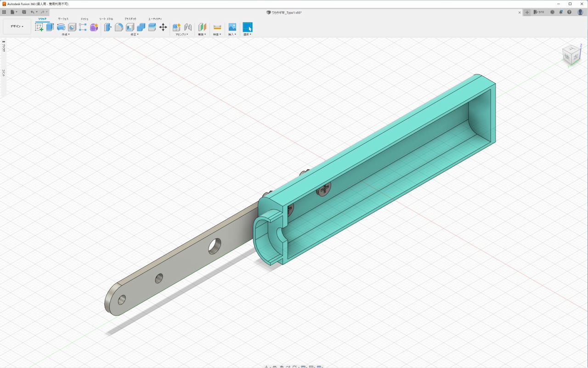Expand the 修正 dropdown menu
Image resolution: width=588 pixels, height=368 pixels.
coord(135,34)
